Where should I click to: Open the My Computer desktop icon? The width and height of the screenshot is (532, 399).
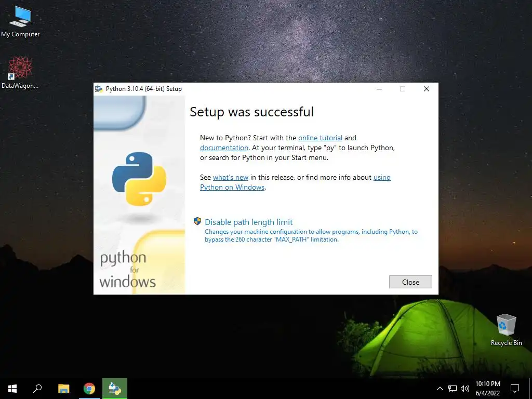[x=20, y=21]
